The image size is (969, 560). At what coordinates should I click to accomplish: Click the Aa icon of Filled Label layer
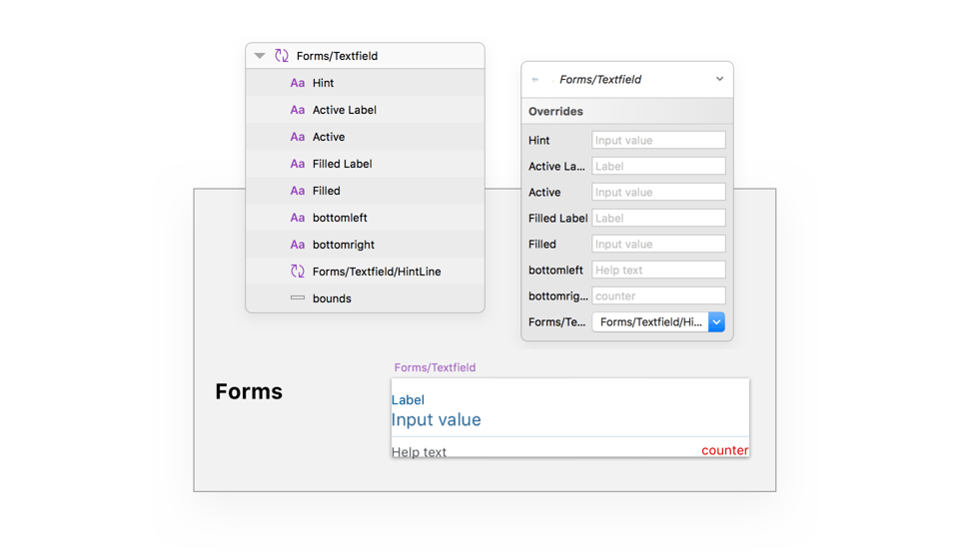[x=298, y=164]
